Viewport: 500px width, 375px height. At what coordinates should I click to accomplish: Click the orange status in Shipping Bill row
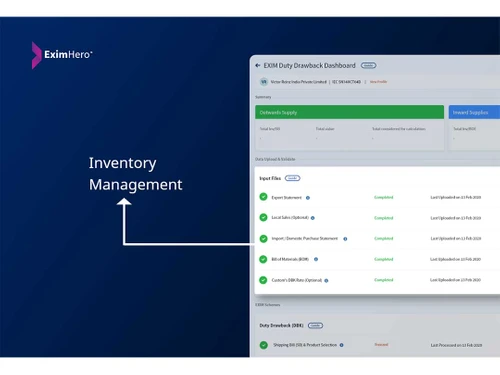click(x=381, y=345)
